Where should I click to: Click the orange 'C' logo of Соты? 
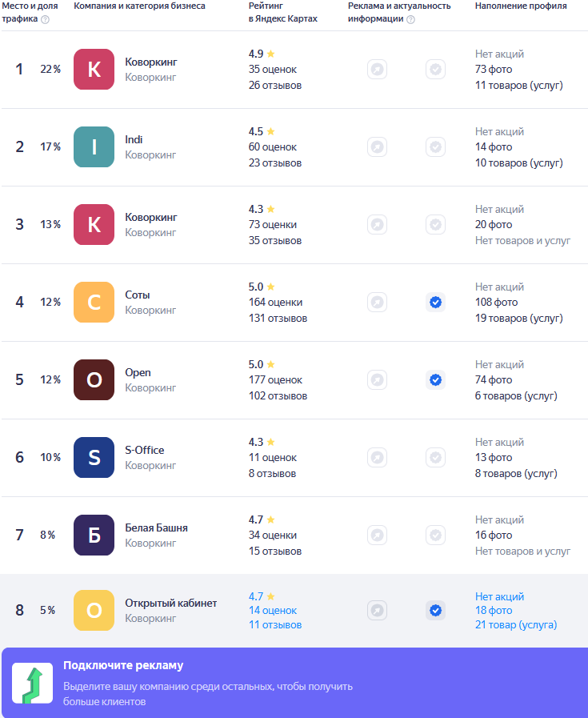coord(94,303)
